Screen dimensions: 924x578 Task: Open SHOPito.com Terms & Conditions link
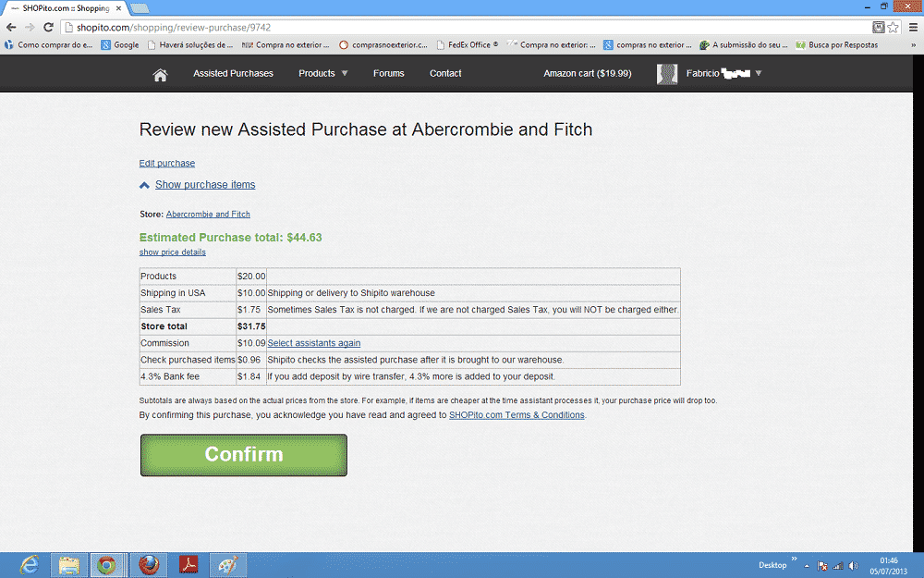click(517, 415)
